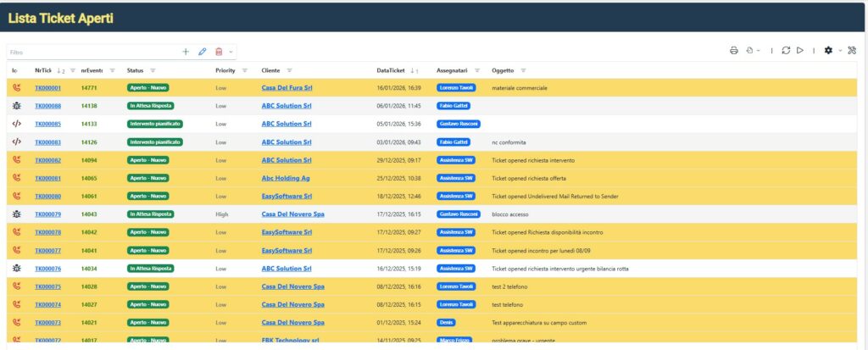Click the red delete trash icon
This screenshot has height=350, width=868.
click(x=219, y=52)
